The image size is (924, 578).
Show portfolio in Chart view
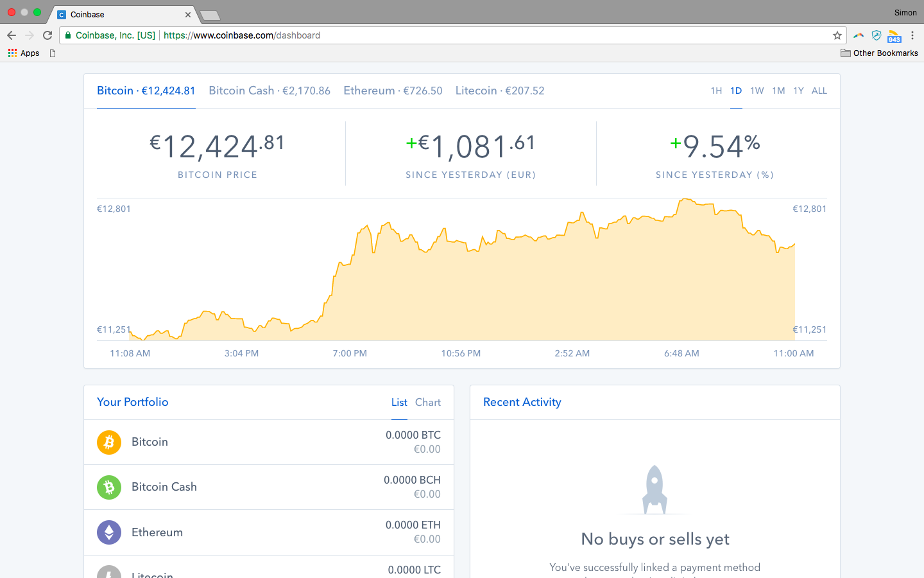pos(428,402)
